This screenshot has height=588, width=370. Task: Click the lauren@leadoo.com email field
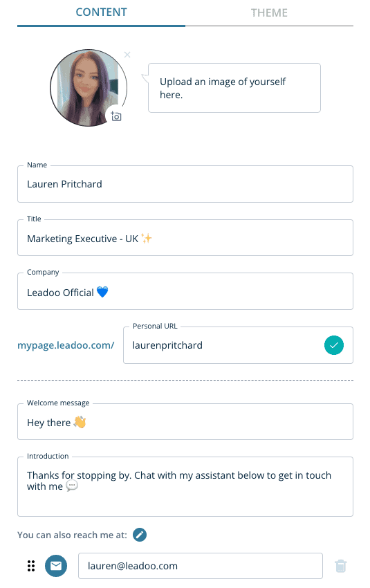(x=201, y=566)
